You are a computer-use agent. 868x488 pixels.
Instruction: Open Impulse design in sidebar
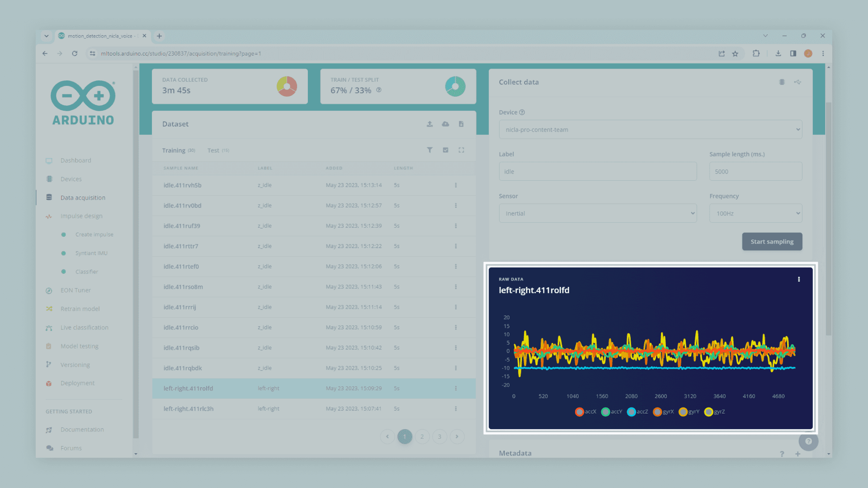coord(81,216)
